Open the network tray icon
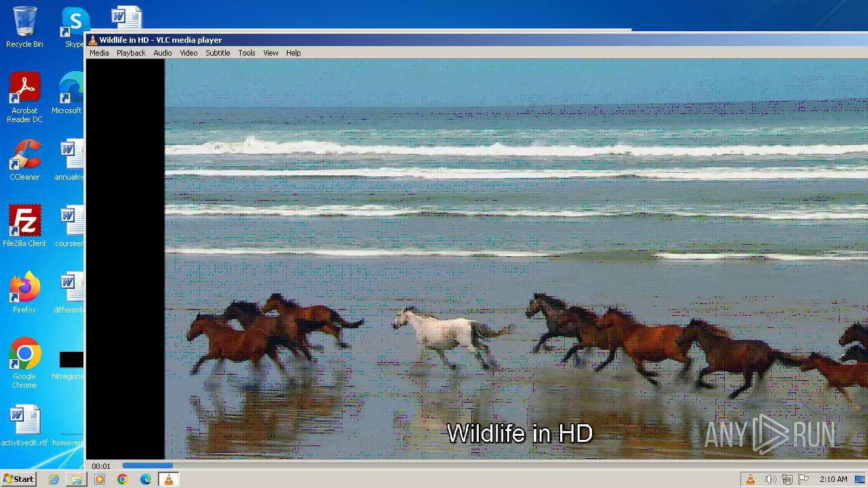 (x=787, y=479)
